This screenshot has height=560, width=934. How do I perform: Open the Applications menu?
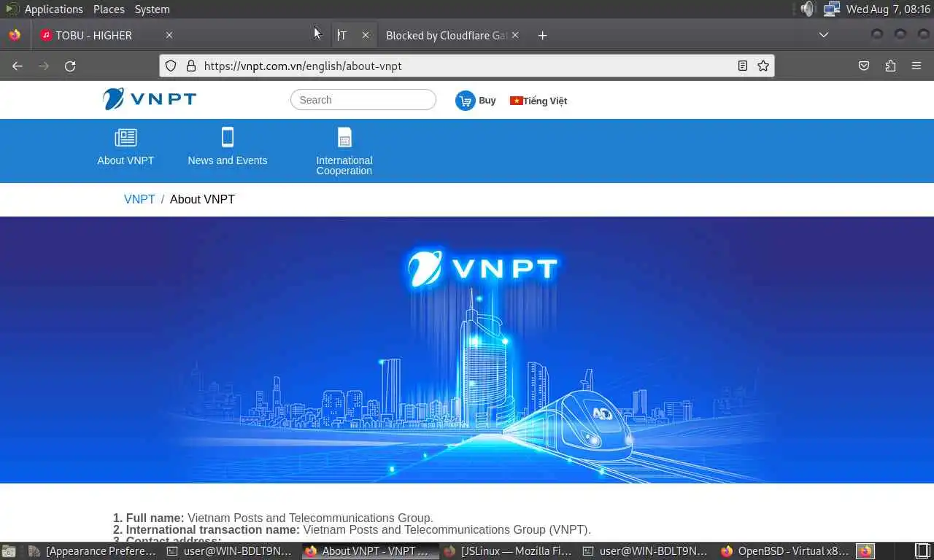pyautogui.click(x=53, y=9)
